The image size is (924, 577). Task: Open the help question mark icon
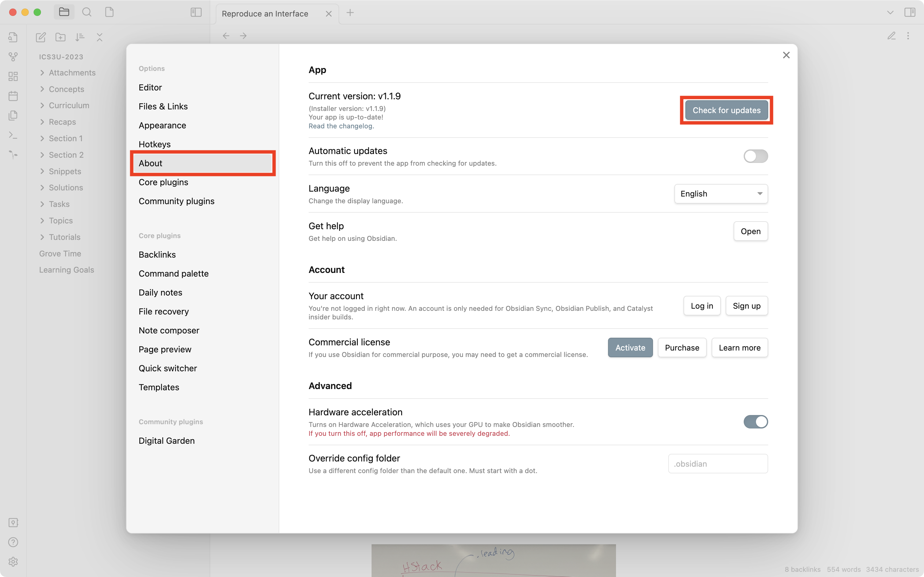13,542
